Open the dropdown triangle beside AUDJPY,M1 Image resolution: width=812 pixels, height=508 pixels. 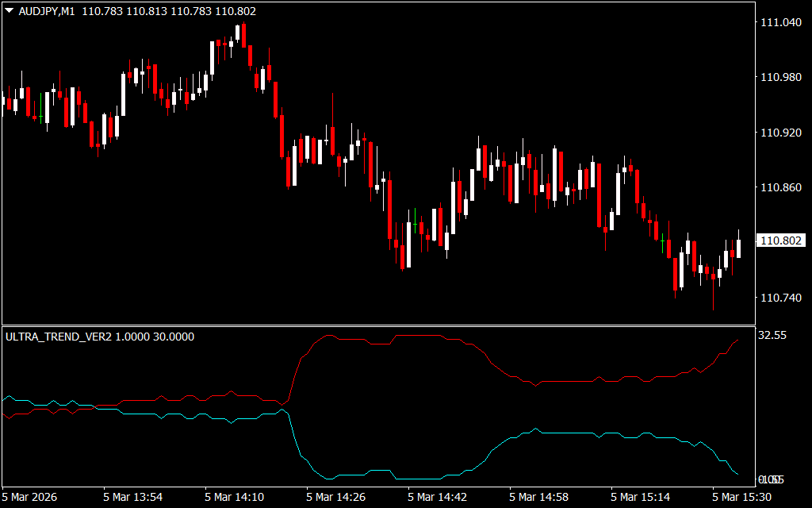pyautogui.click(x=10, y=12)
